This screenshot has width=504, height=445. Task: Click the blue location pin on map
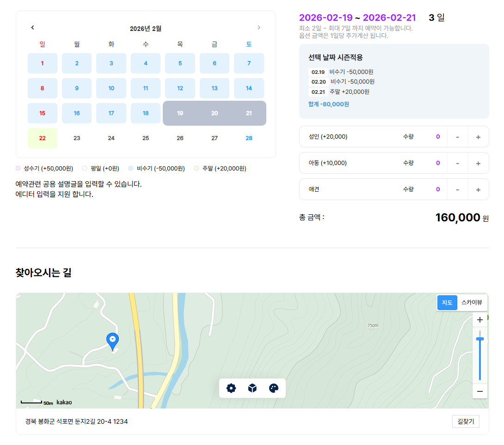click(x=112, y=341)
